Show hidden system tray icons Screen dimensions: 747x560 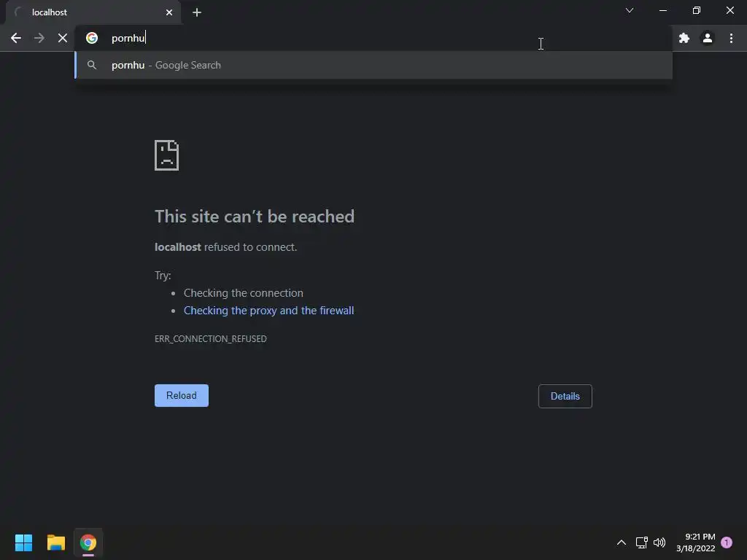click(622, 542)
